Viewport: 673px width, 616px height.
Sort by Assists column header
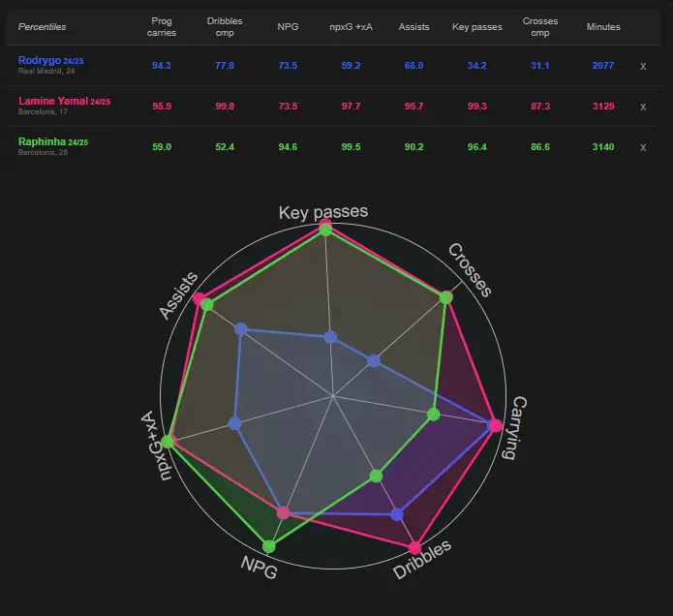[413, 26]
